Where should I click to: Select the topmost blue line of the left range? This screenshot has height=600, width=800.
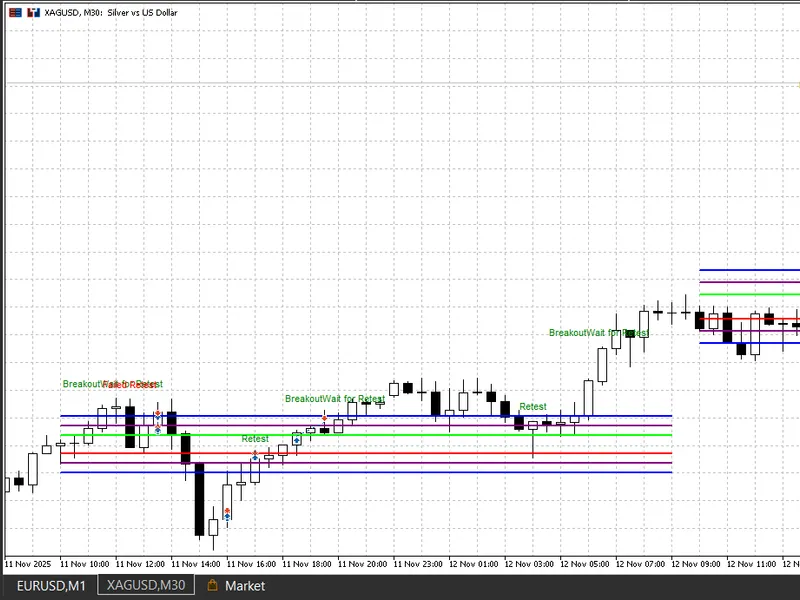pyautogui.click(x=366, y=416)
